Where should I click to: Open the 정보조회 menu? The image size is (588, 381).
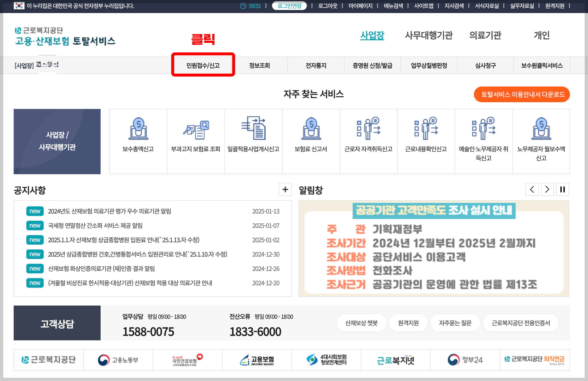[x=259, y=65]
